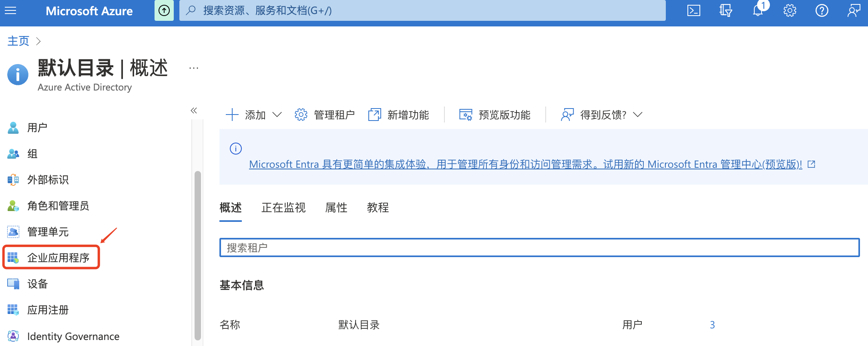
Task: Focus the 搜索租户 search field
Action: click(539, 247)
